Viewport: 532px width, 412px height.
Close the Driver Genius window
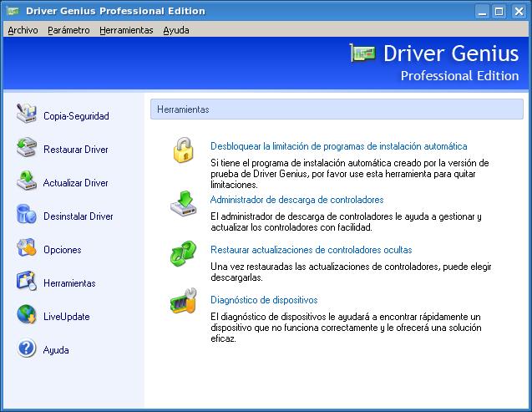(519, 12)
